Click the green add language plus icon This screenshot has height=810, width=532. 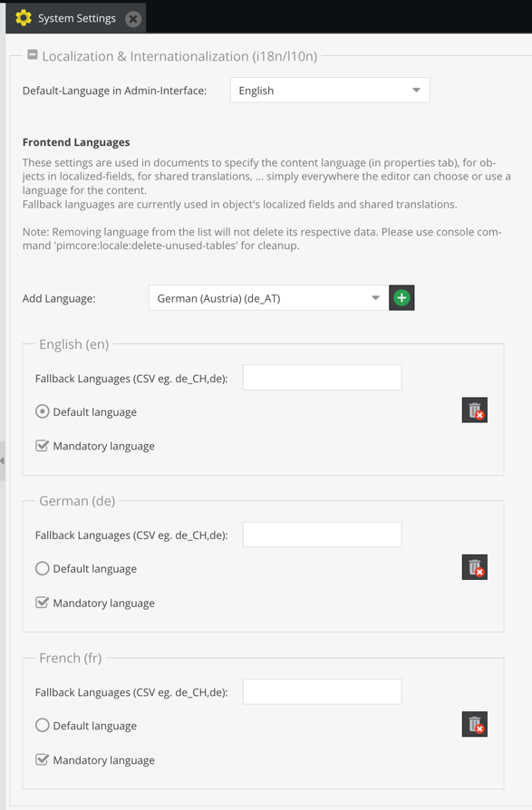(x=401, y=298)
